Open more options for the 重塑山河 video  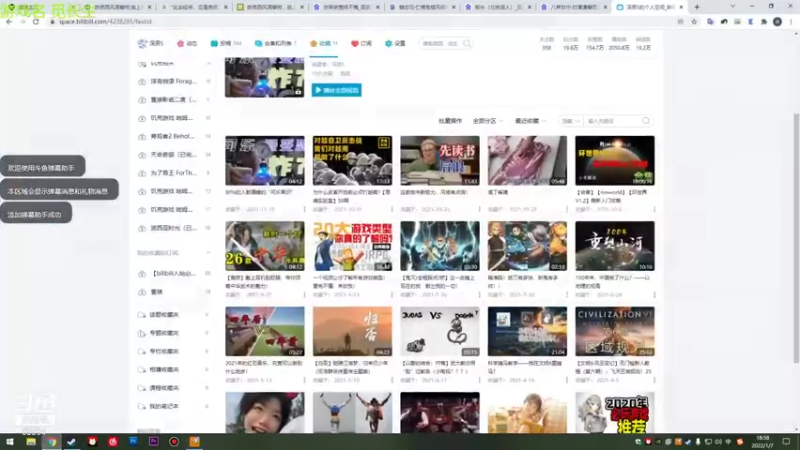tap(654, 295)
